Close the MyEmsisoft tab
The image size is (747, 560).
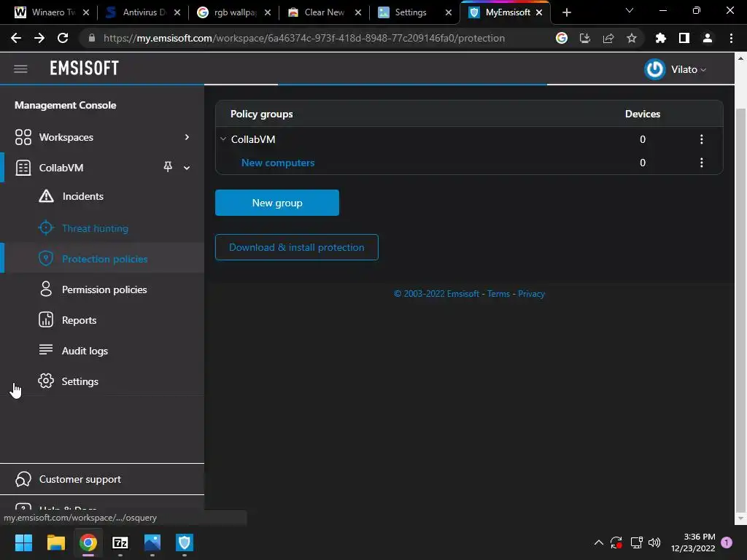point(539,12)
